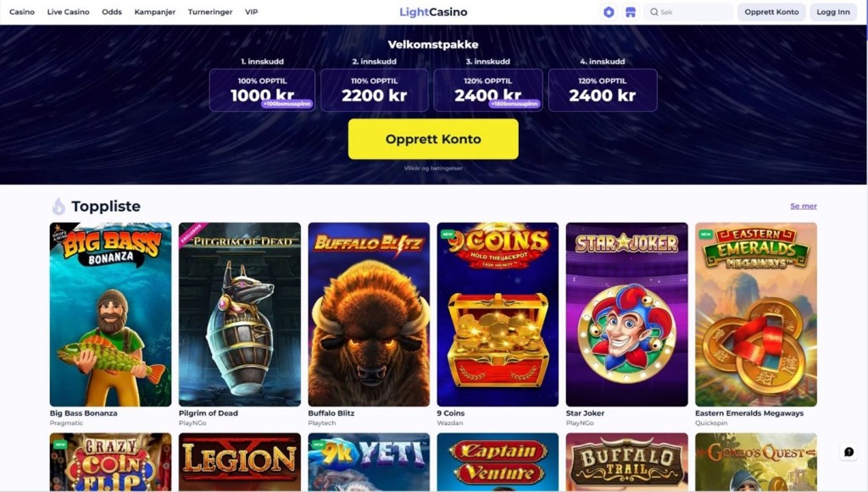Open the live chat bubble icon

click(849, 451)
